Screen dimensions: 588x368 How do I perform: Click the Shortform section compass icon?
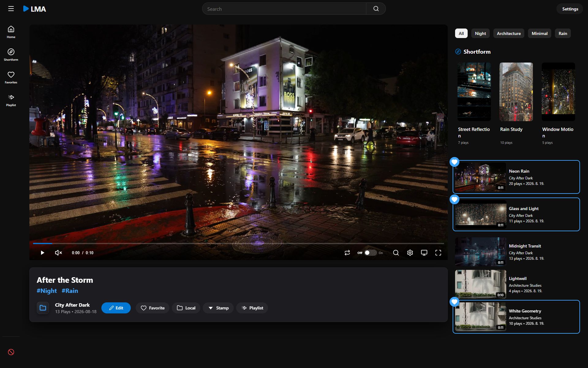click(458, 52)
